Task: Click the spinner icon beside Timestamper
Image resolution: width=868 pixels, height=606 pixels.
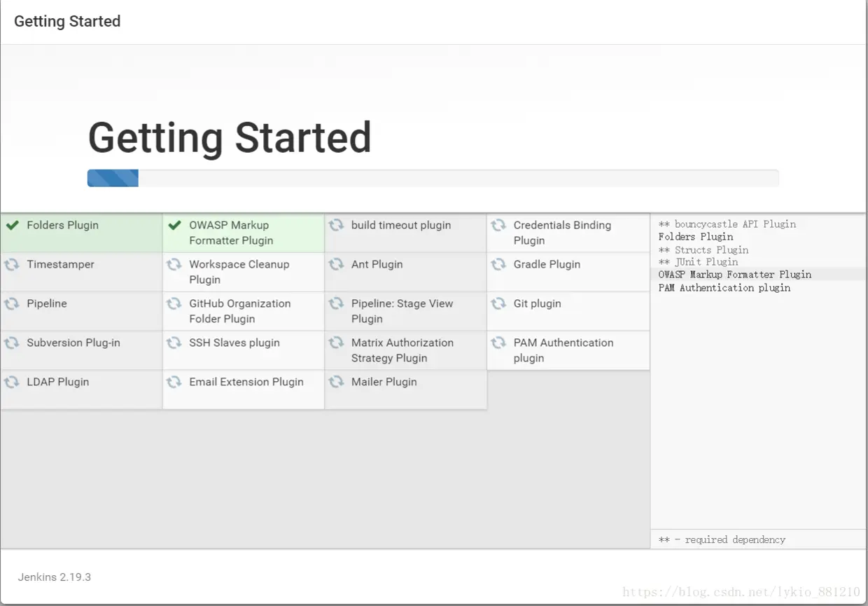Action: pyautogui.click(x=12, y=264)
